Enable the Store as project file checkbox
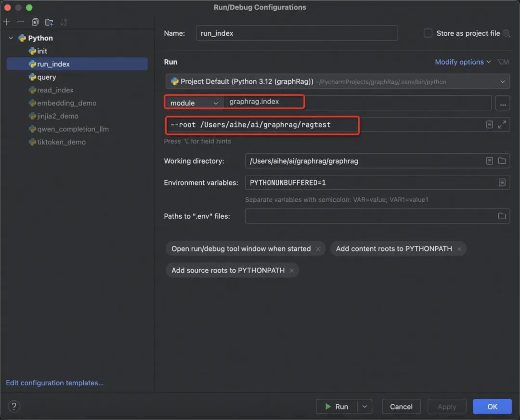Viewport: 520px width, 420px height. [428, 33]
